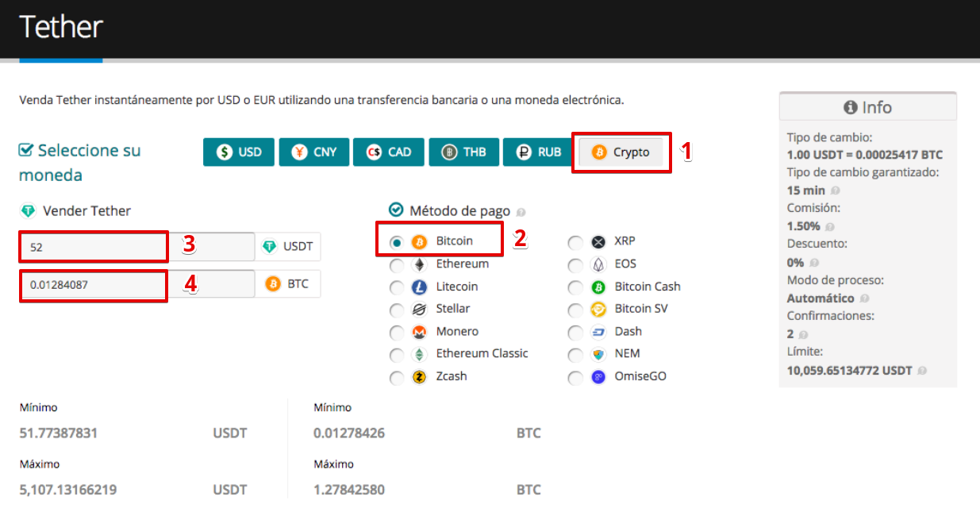
Task: Choose the RUB currency button
Action: (x=539, y=152)
